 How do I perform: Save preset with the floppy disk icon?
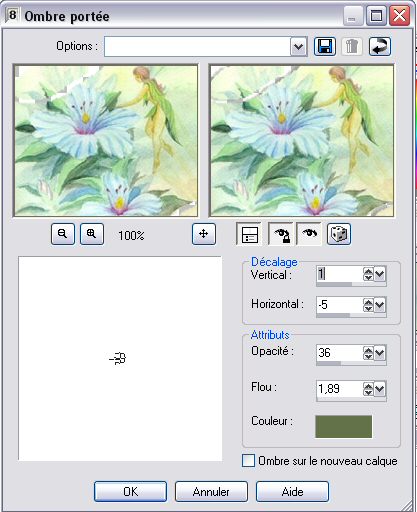point(325,46)
